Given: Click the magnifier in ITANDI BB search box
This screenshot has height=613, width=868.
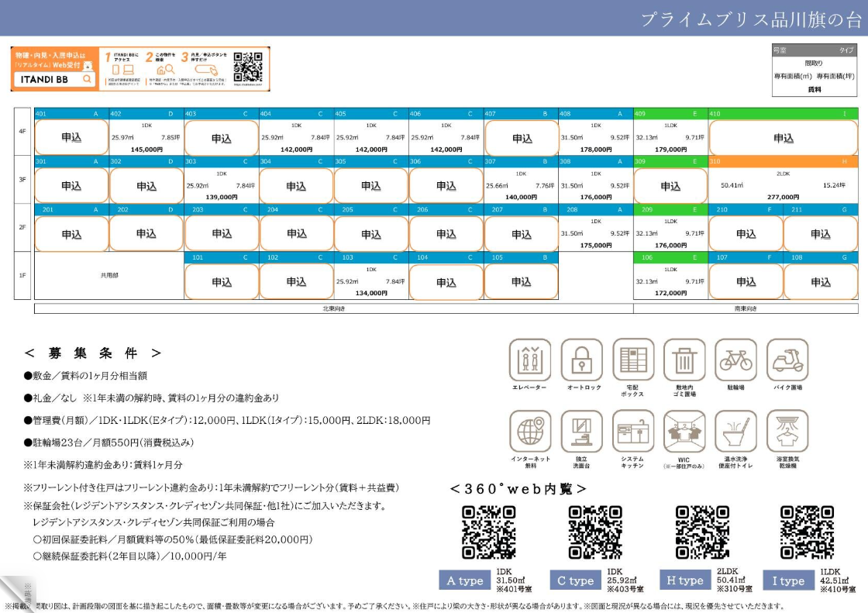Looking at the screenshot, I should click(87, 78).
